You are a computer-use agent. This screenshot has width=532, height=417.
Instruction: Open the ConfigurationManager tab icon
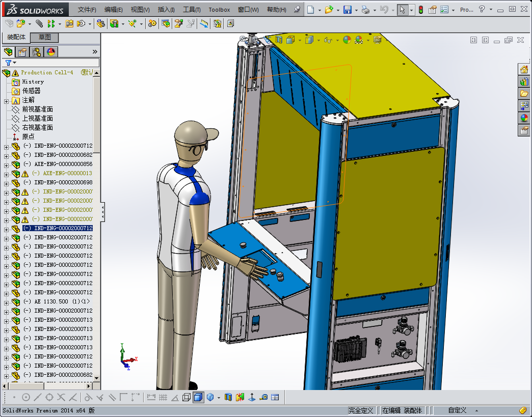(37, 52)
